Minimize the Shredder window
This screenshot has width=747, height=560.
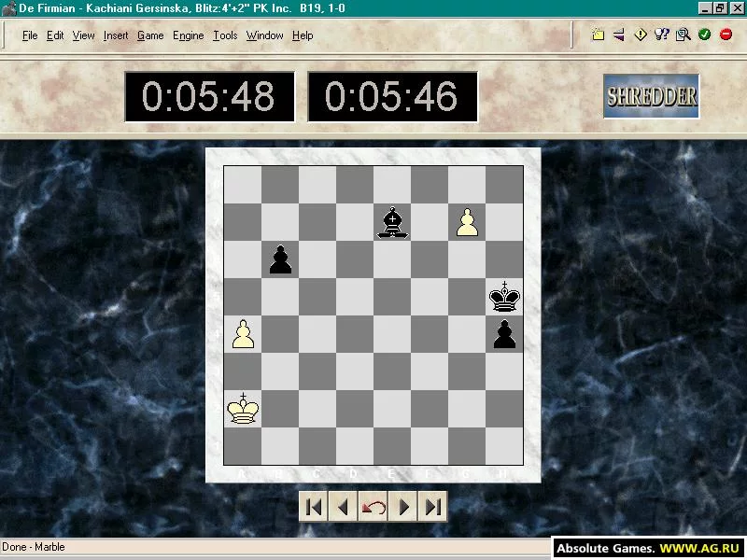tap(705, 8)
